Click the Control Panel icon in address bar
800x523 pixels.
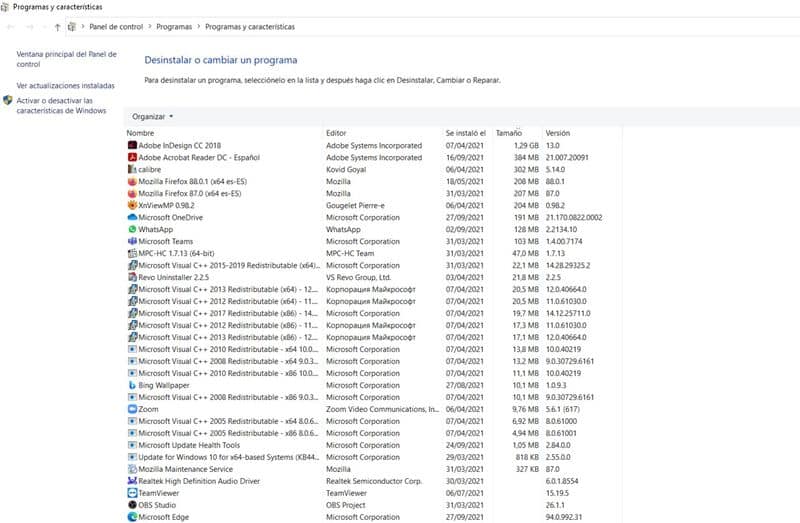[x=72, y=27]
